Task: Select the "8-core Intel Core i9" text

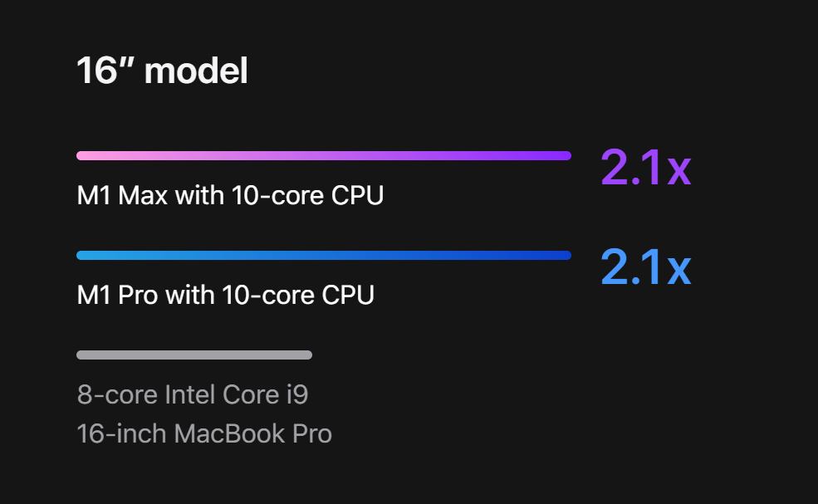Action: point(193,394)
